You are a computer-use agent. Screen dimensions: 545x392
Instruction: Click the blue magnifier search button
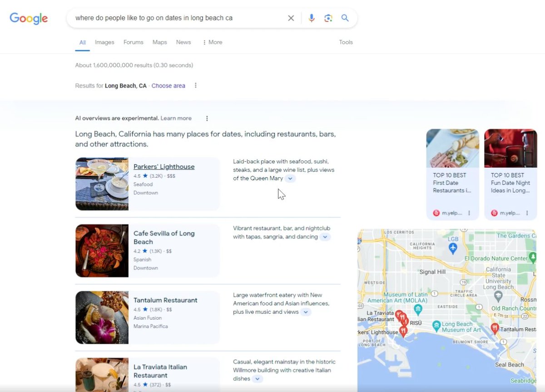click(x=345, y=18)
